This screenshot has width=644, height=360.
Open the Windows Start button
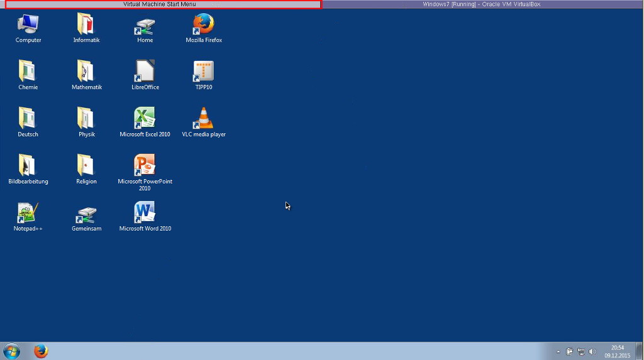click(11, 351)
